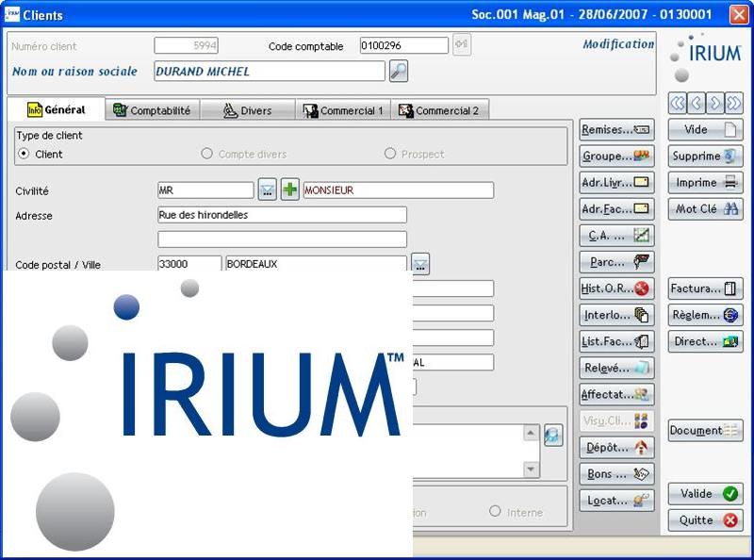
Task: Switch to the Général tab
Action: (x=57, y=109)
